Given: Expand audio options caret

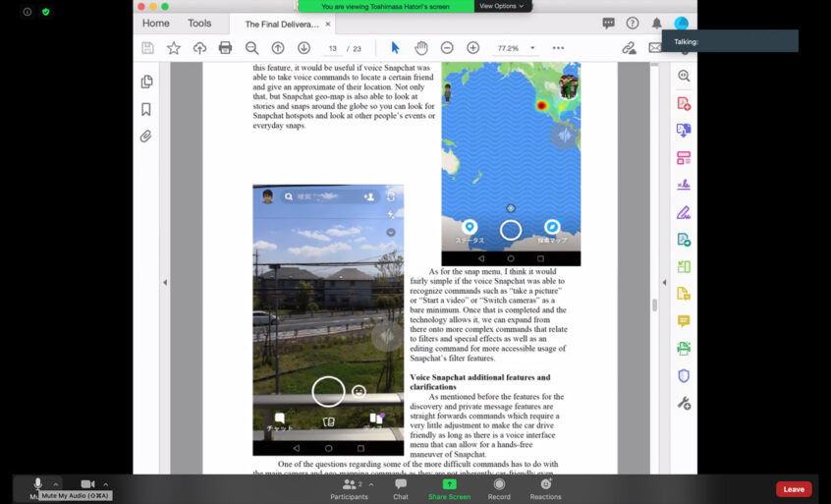Looking at the screenshot, I should pyautogui.click(x=56, y=484).
